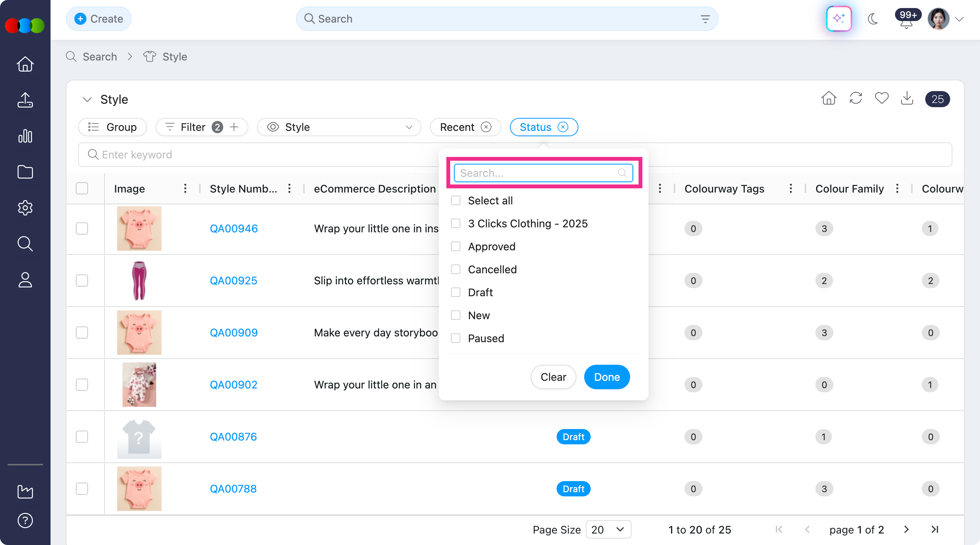The width and height of the screenshot is (980, 545).
Task: Click the Search breadcrumb item
Action: [100, 57]
